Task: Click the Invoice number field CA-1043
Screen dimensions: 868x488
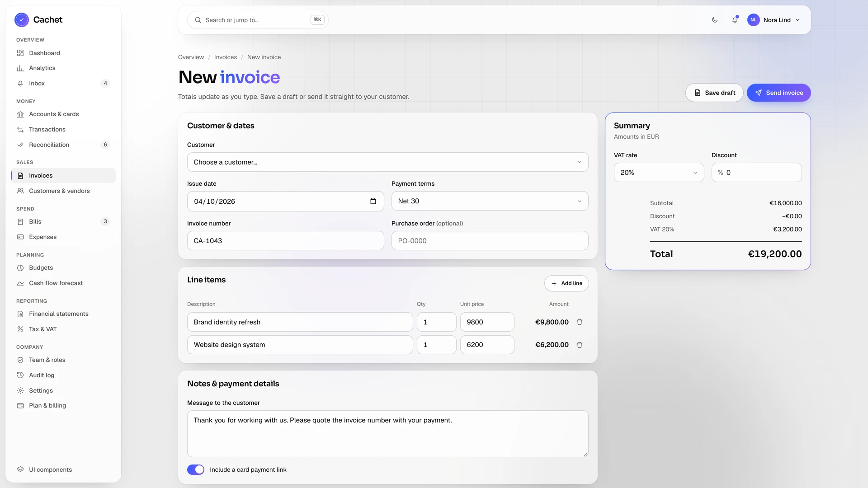Action: click(285, 241)
